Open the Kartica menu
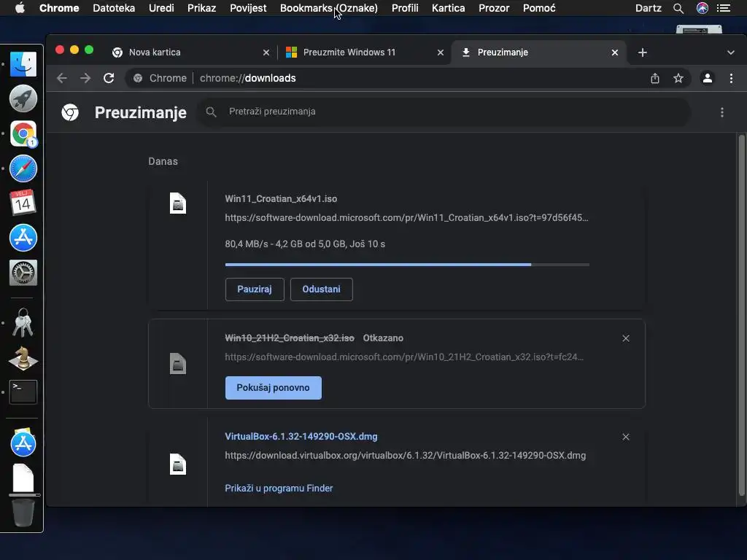The height and width of the screenshot is (560, 747). click(449, 8)
